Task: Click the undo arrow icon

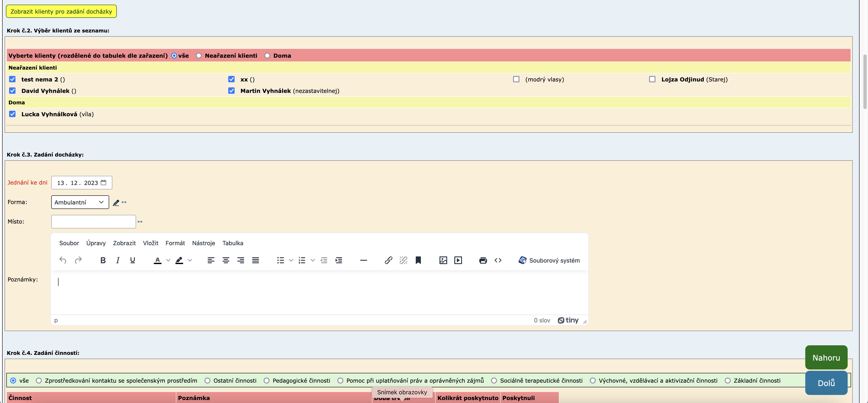Action: coord(63,260)
